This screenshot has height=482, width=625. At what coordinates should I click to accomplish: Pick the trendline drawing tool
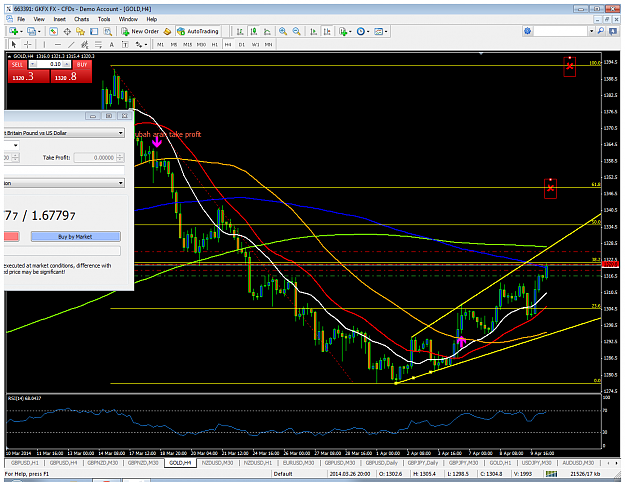click(71, 44)
